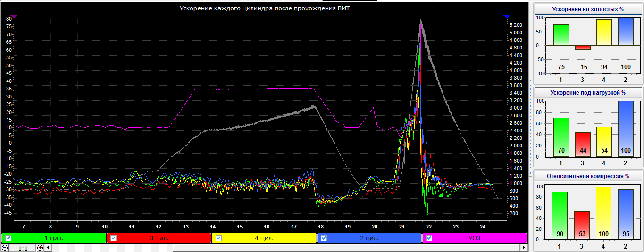Click the green 1 цил. legend label
The width and height of the screenshot is (644, 252).
tap(54, 238)
